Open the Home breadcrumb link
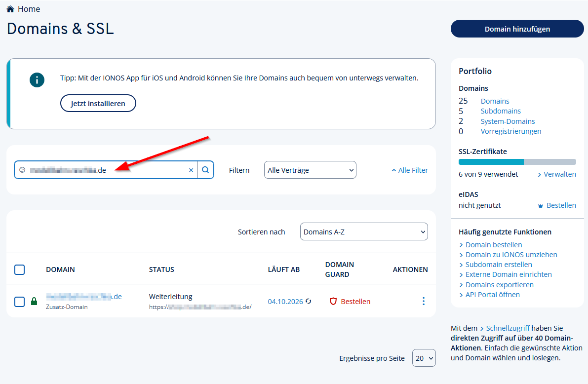 pyautogui.click(x=29, y=9)
